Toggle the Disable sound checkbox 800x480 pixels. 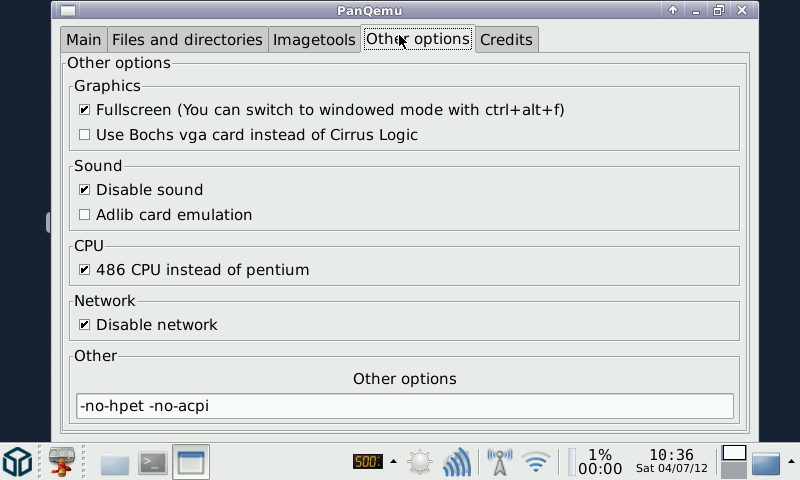(85, 190)
